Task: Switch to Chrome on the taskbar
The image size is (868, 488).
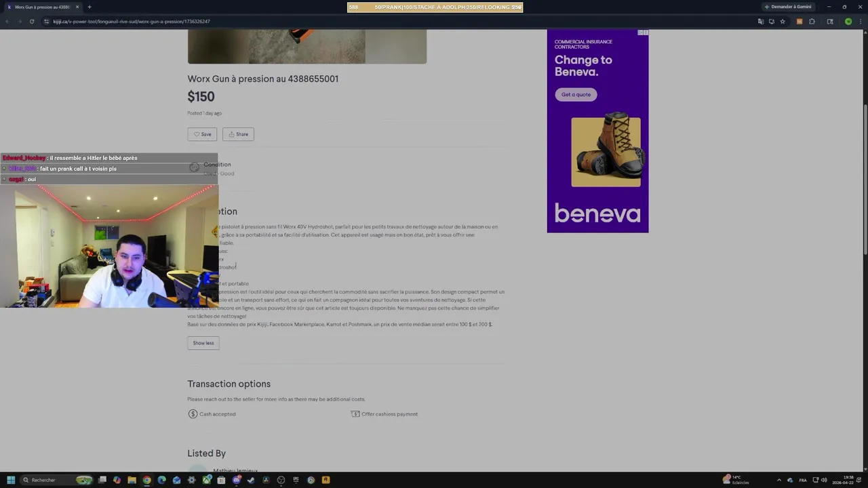Action: [x=146, y=480]
